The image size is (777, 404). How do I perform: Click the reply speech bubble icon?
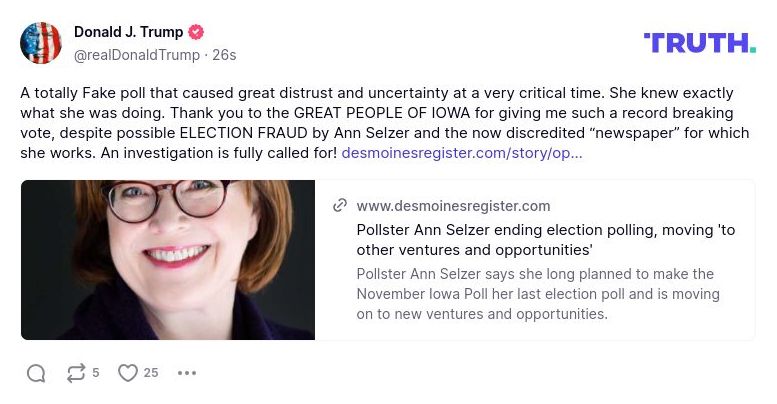36,373
